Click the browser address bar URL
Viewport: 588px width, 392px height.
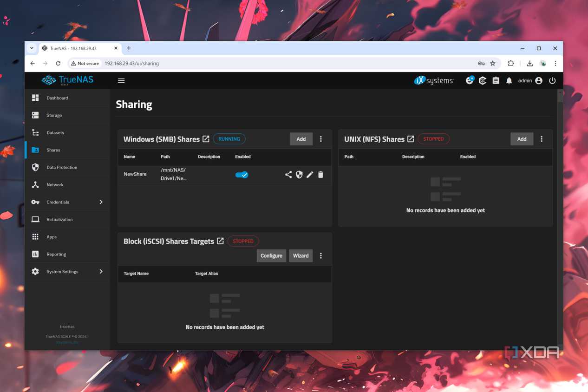click(132, 63)
